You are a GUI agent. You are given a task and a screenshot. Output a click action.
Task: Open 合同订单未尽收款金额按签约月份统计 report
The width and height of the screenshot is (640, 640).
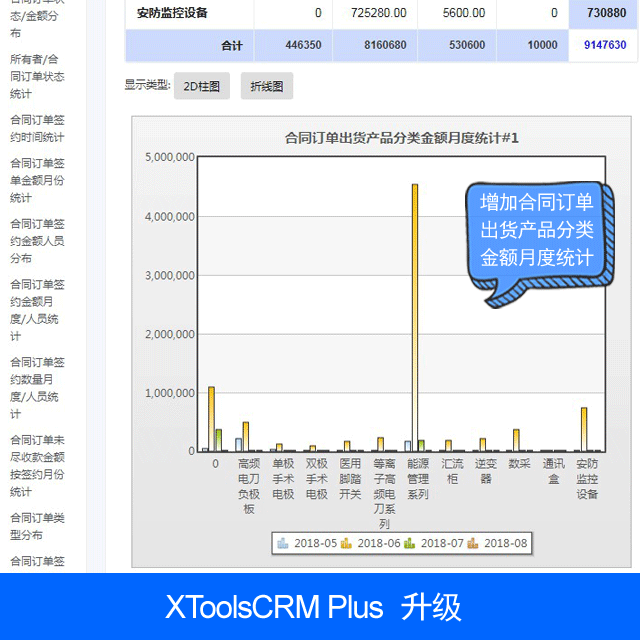37,466
